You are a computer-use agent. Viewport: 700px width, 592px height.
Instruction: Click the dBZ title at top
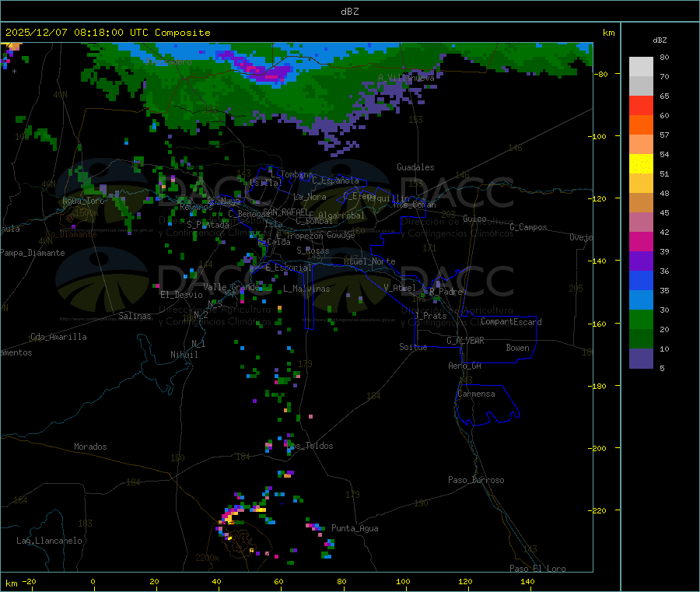pyautogui.click(x=349, y=12)
